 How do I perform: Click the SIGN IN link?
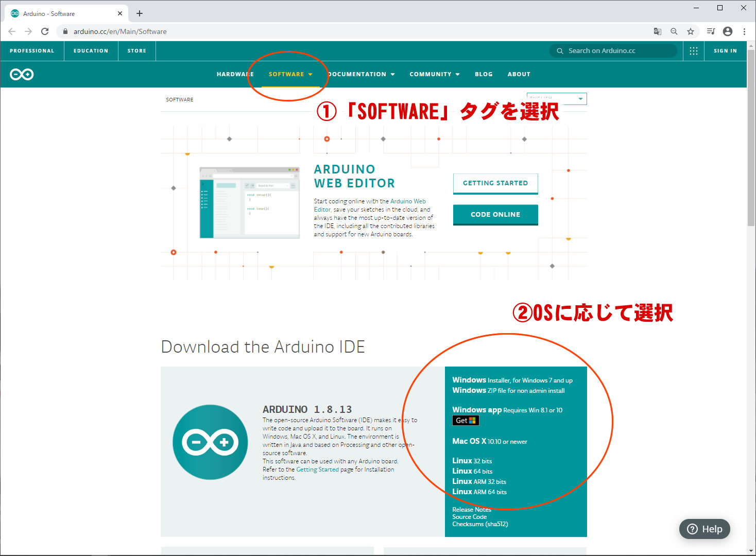pyautogui.click(x=725, y=51)
